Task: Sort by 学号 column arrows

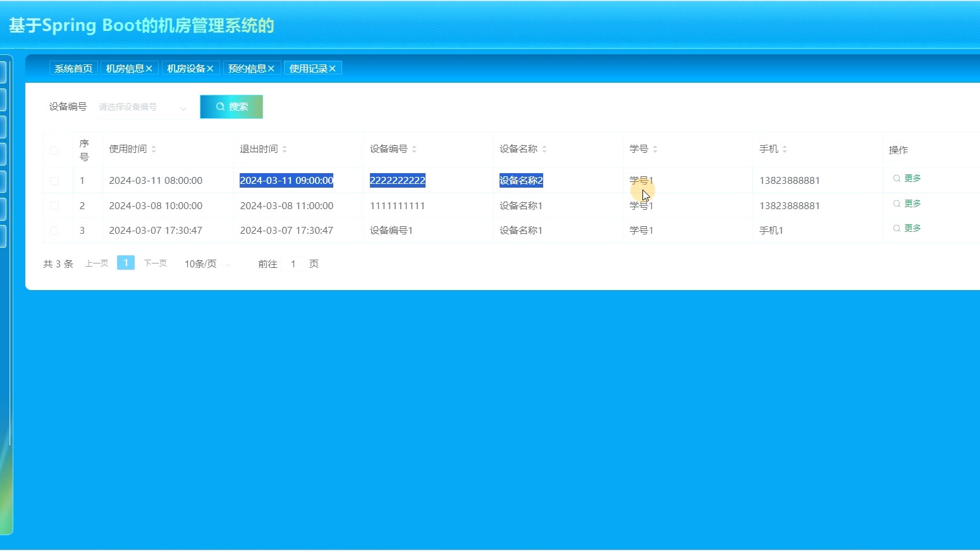Action: [x=655, y=149]
